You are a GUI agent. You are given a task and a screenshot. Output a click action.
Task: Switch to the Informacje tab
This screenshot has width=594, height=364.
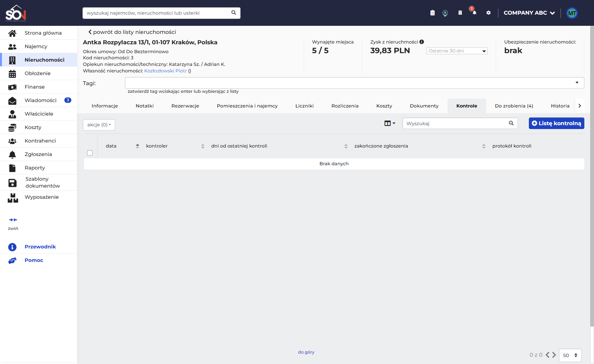(105, 106)
